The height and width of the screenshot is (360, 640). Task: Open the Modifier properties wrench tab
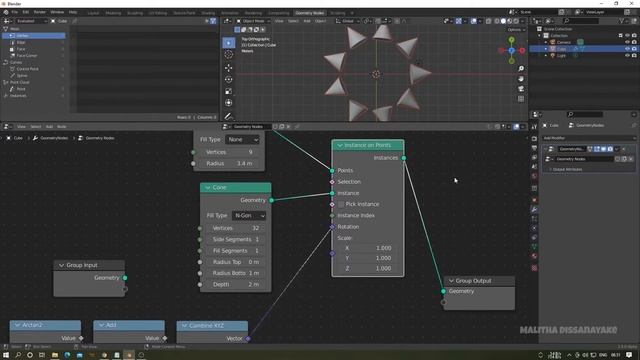pyautogui.click(x=534, y=209)
